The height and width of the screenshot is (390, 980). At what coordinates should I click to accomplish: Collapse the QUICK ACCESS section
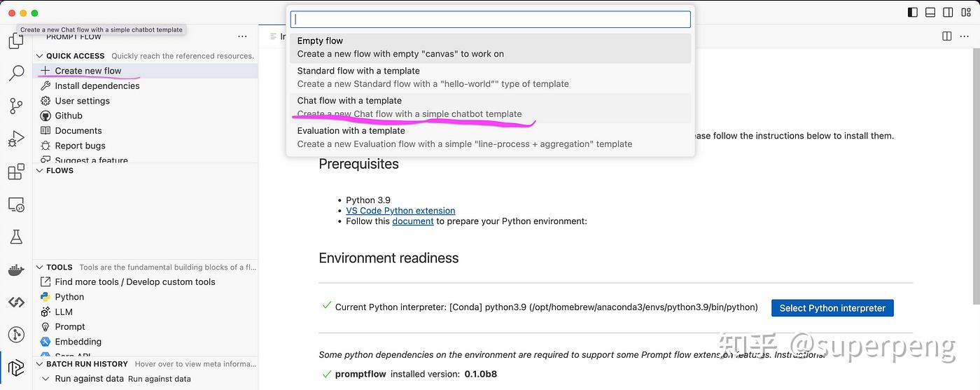[x=40, y=56]
